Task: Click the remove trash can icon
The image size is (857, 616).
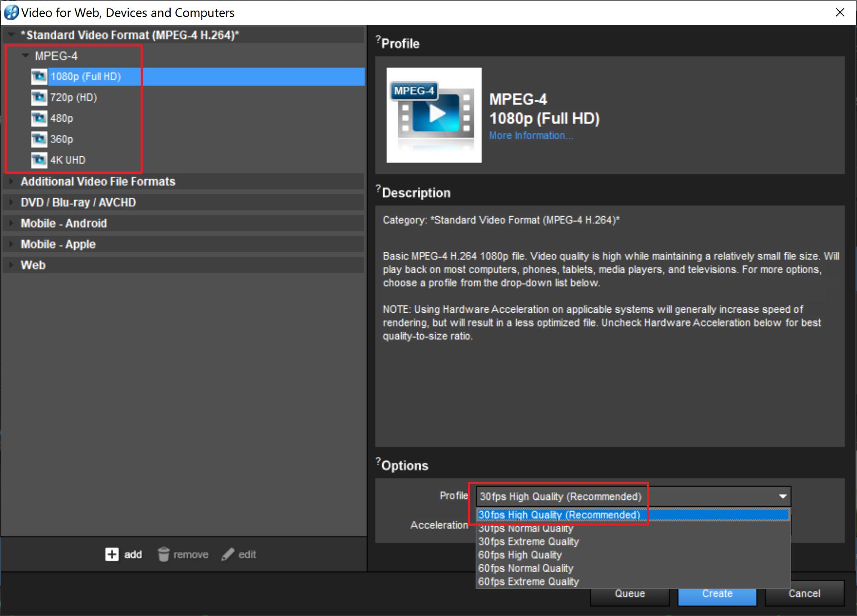Action: click(x=163, y=554)
